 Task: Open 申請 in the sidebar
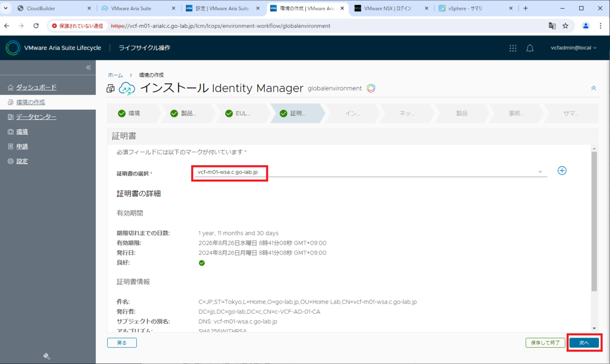[22, 146]
